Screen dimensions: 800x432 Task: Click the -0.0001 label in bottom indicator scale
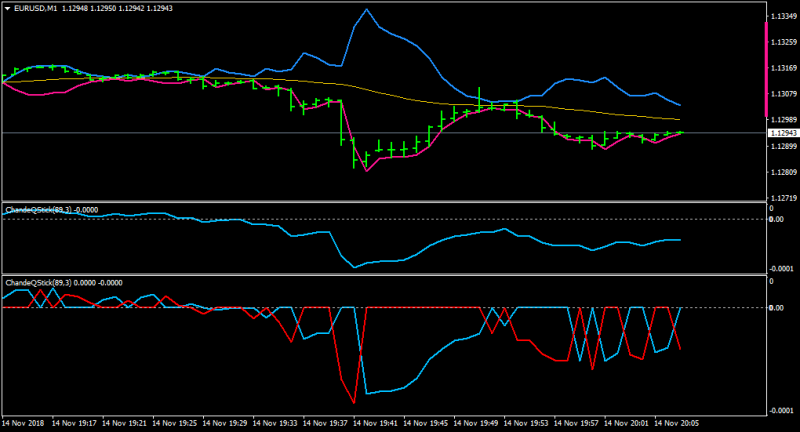click(x=782, y=411)
